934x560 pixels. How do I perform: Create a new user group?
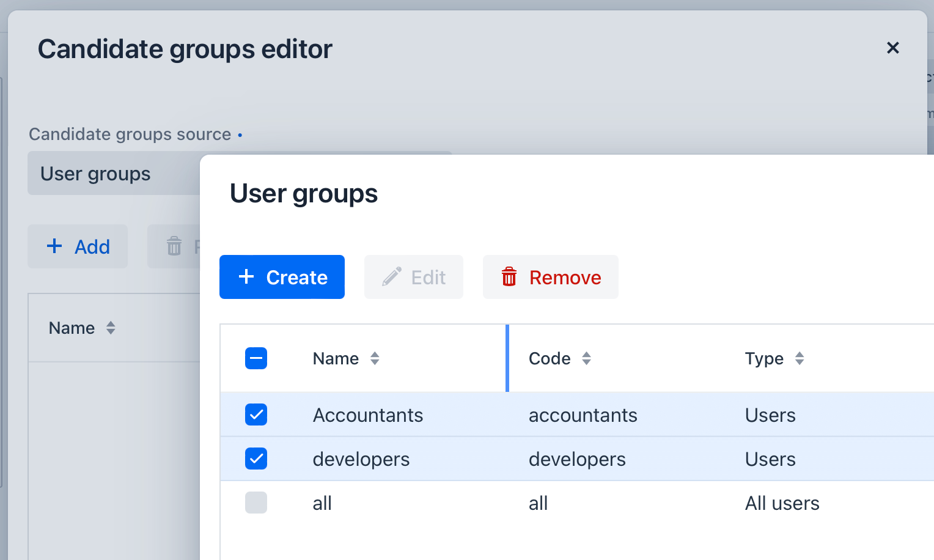click(282, 277)
